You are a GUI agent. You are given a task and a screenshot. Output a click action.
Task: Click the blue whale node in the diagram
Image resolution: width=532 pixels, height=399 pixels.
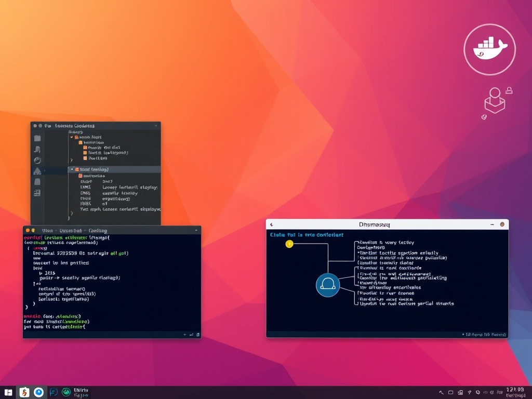pyautogui.click(x=328, y=285)
